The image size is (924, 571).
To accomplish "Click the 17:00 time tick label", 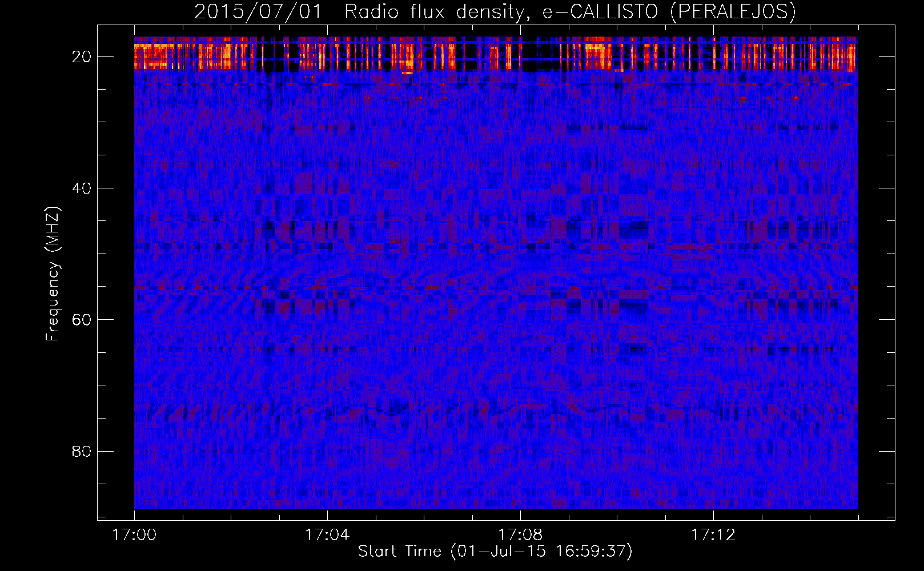I will [134, 535].
